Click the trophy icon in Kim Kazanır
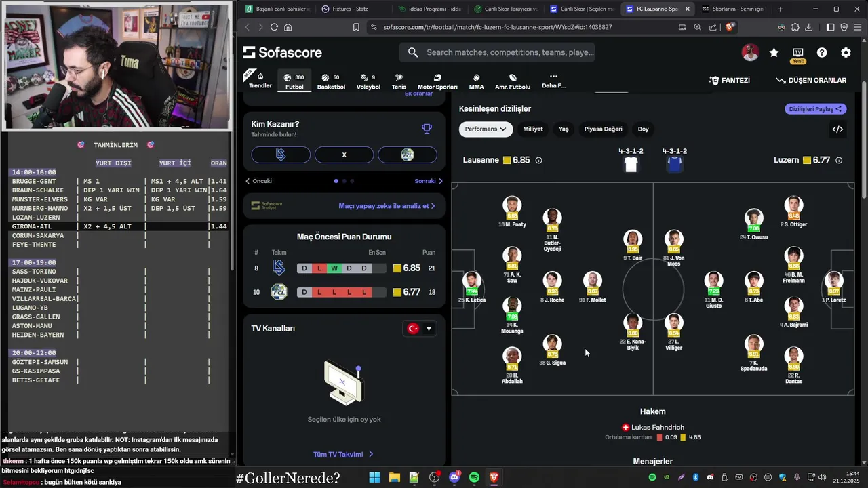868x488 pixels. click(427, 129)
